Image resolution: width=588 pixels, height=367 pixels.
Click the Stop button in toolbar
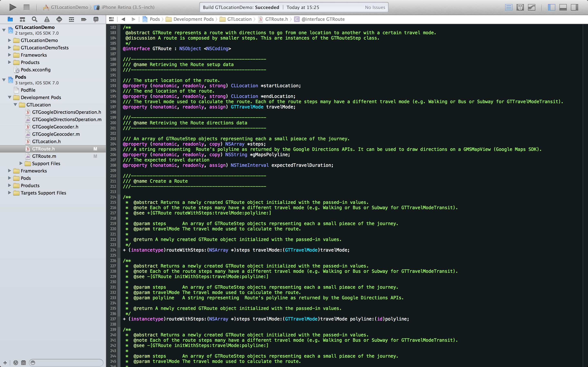(x=27, y=7)
